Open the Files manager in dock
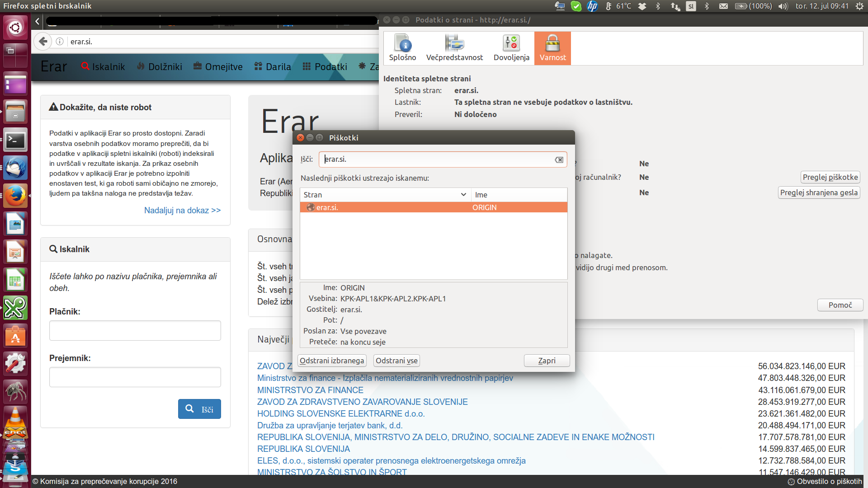 [15, 112]
